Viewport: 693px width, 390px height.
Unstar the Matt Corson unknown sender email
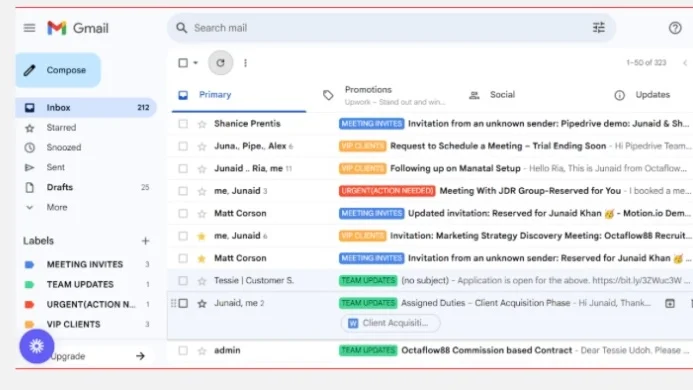click(x=202, y=258)
